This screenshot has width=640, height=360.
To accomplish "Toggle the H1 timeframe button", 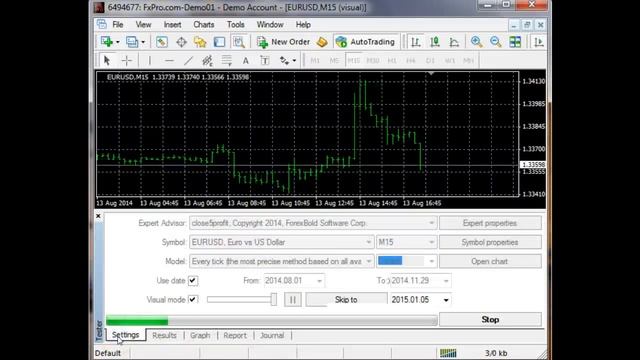I will pyautogui.click(x=392, y=60).
